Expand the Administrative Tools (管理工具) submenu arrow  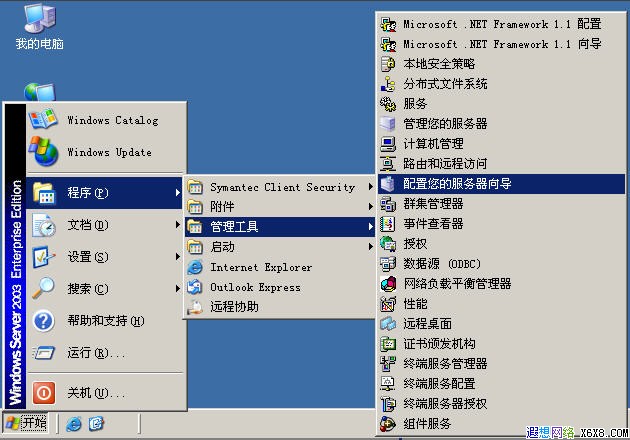tap(370, 227)
